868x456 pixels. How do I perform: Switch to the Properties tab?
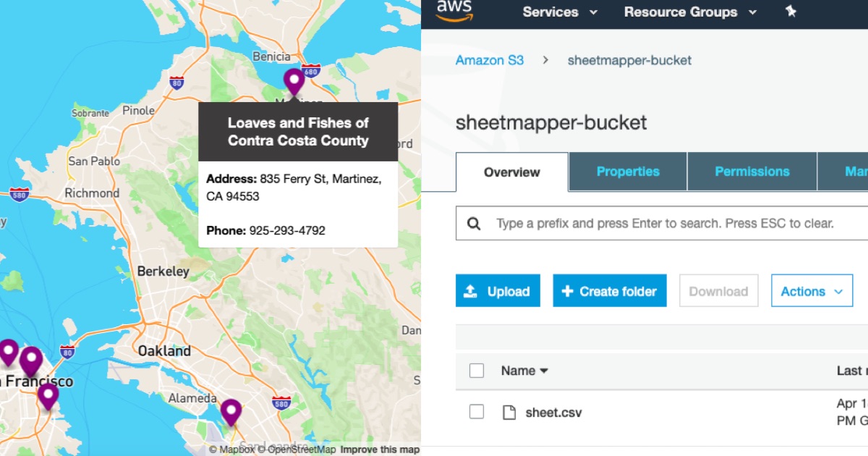(627, 172)
